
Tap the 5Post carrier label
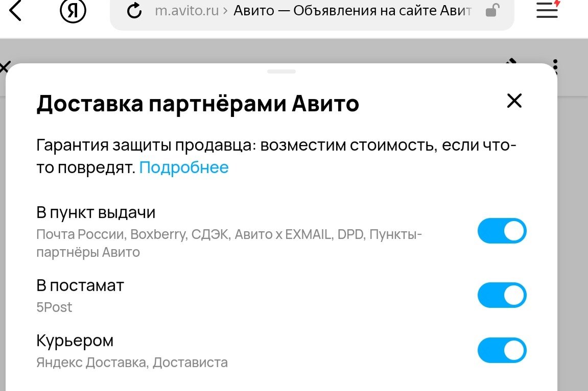pyautogui.click(x=54, y=307)
